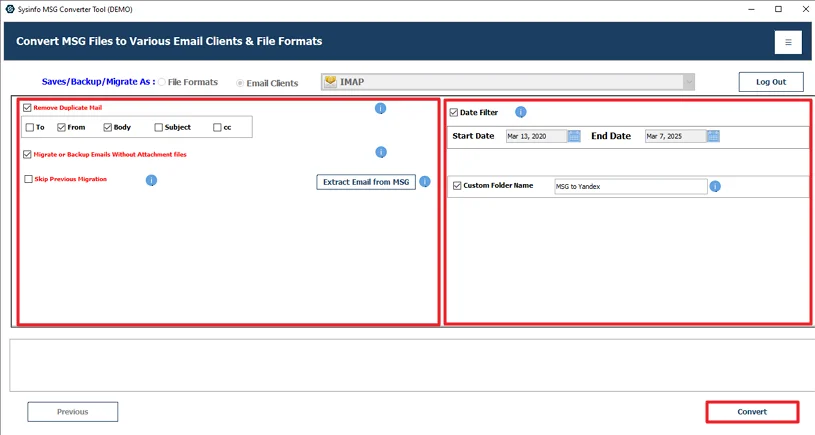The width and height of the screenshot is (815, 435).
Task: Open the hamburger menu in header
Action: [x=788, y=42]
